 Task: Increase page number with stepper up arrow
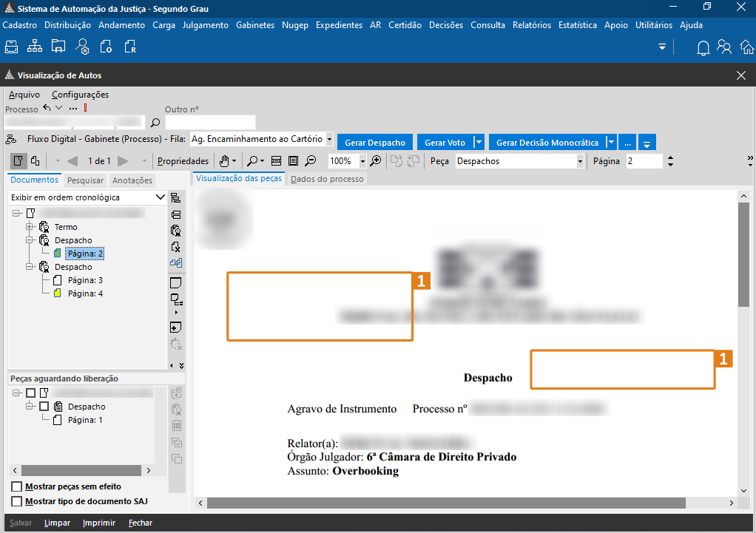[671, 157]
